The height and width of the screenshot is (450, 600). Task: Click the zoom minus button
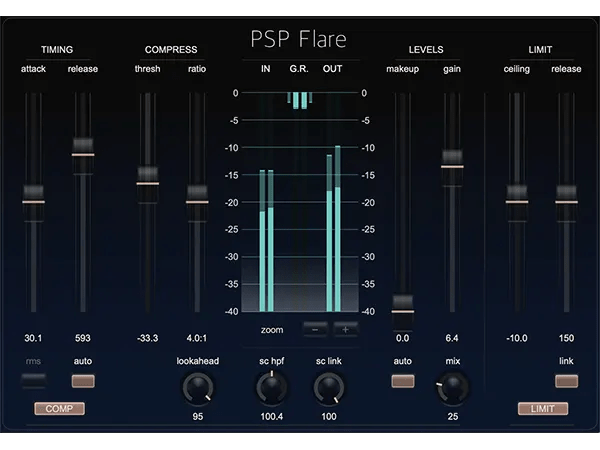[315, 329]
